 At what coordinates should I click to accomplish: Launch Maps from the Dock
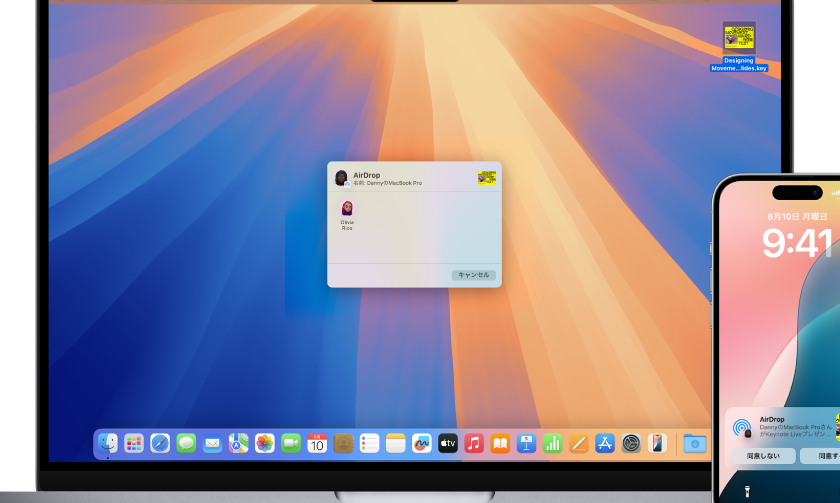click(x=238, y=443)
